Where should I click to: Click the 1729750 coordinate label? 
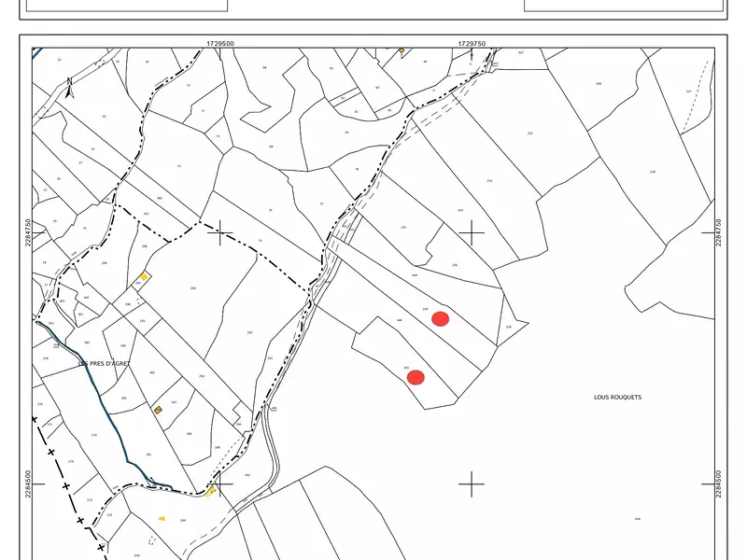pyautogui.click(x=472, y=42)
